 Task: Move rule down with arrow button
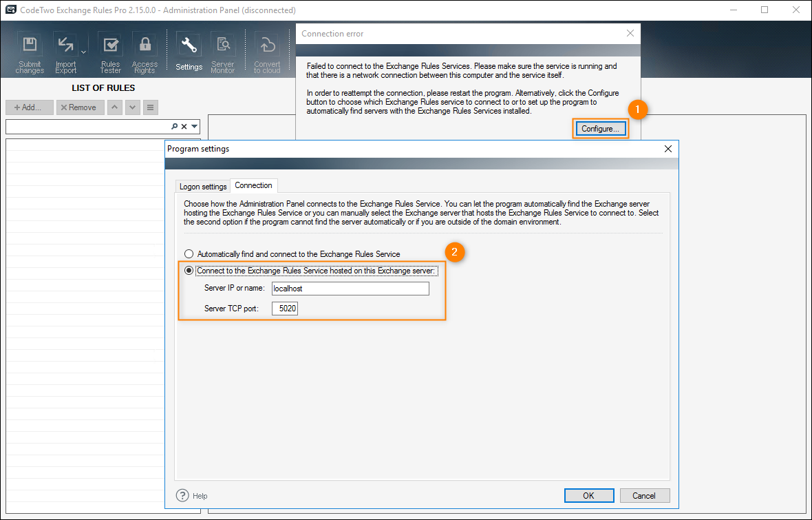(x=133, y=107)
